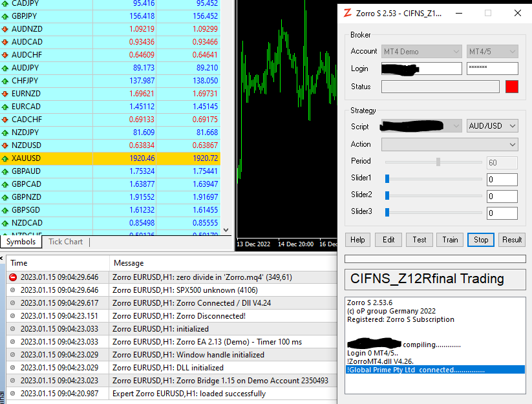Click the Zorro Z logo icon

click(348, 13)
